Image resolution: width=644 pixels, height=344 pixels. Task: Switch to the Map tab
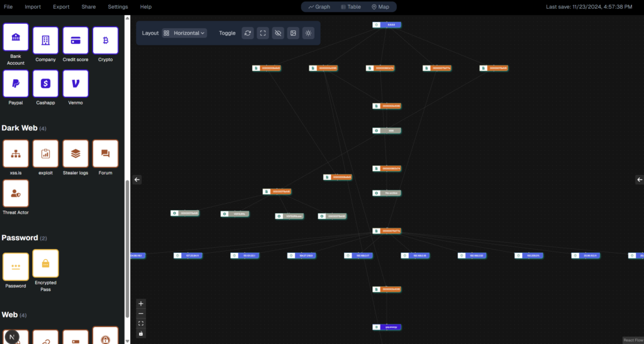pyautogui.click(x=380, y=7)
